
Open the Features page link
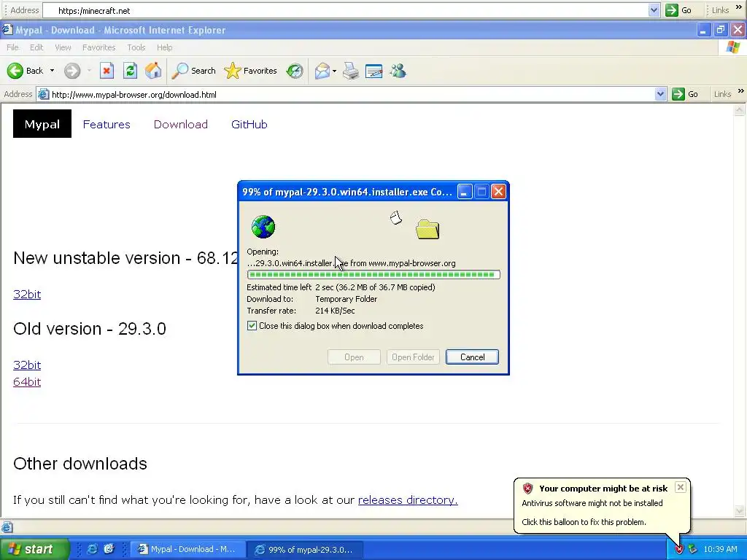click(107, 124)
